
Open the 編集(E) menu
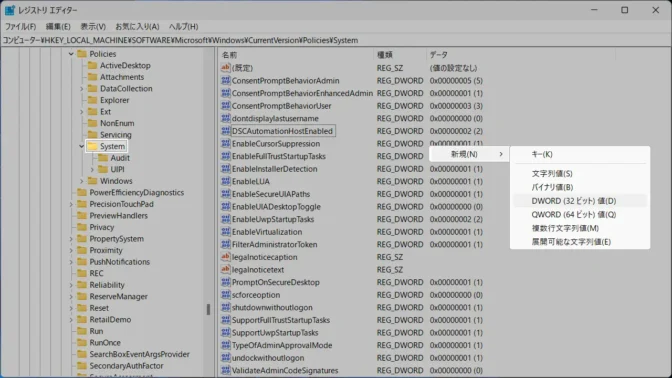pos(58,27)
